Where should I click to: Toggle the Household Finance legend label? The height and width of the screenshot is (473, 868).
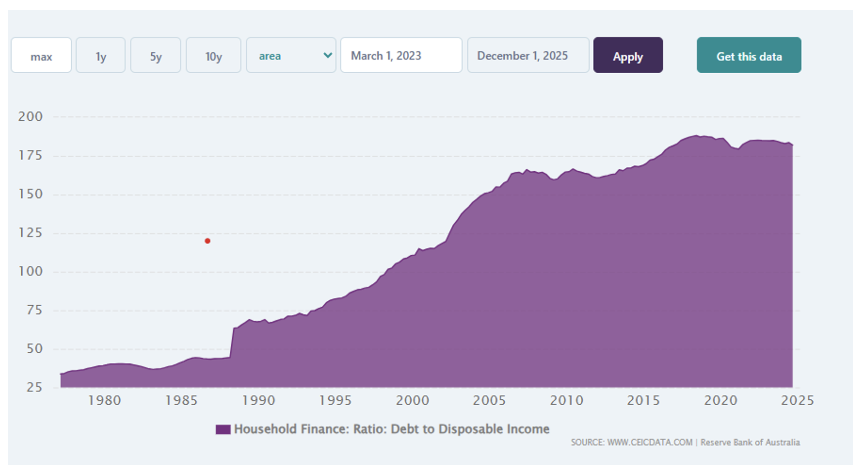(x=391, y=429)
